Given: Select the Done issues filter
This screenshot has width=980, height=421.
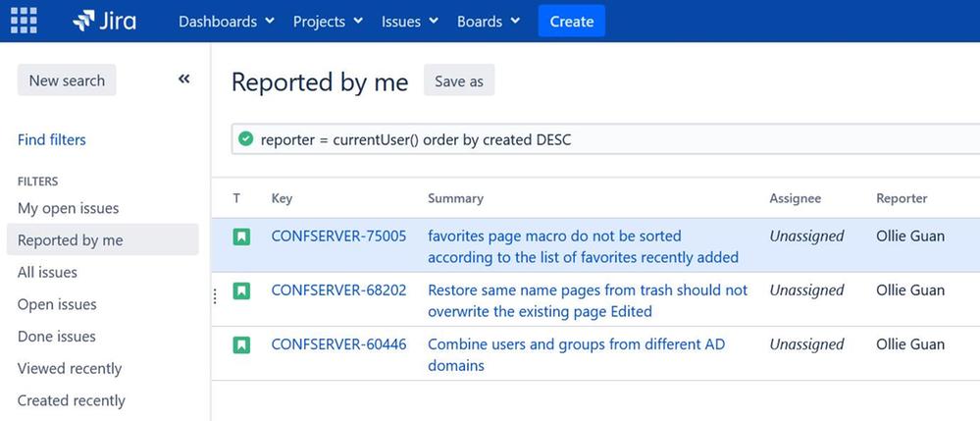Looking at the screenshot, I should pos(56,336).
